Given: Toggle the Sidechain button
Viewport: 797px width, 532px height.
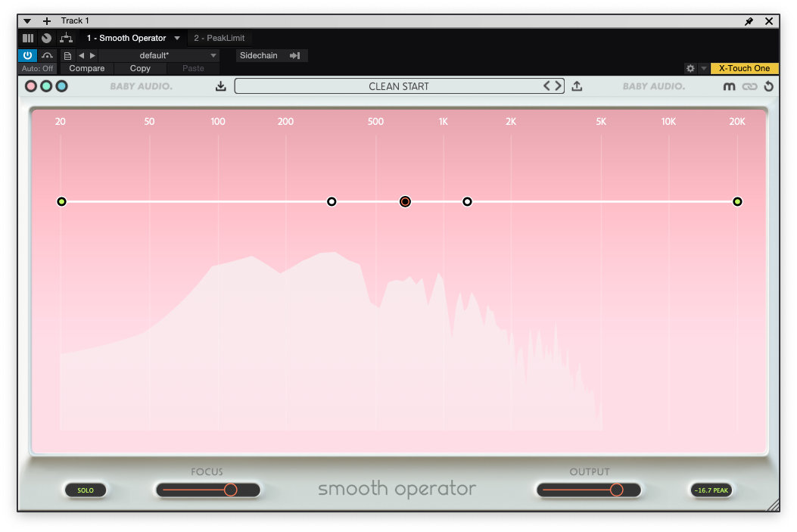Looking at the screenshot, I should [x=259, y=55].
